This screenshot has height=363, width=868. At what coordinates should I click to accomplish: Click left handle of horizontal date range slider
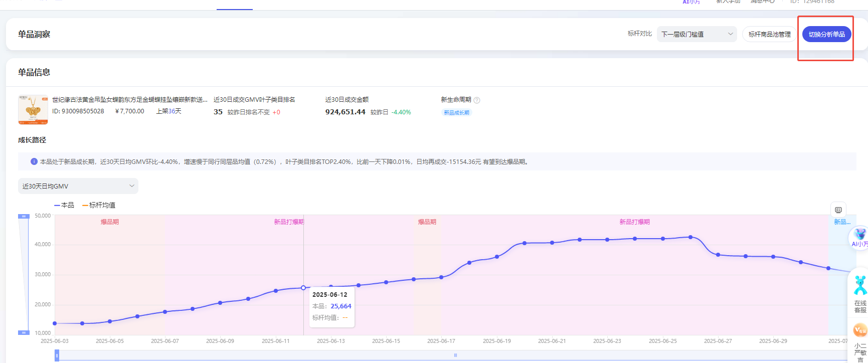tap(57, 355)
